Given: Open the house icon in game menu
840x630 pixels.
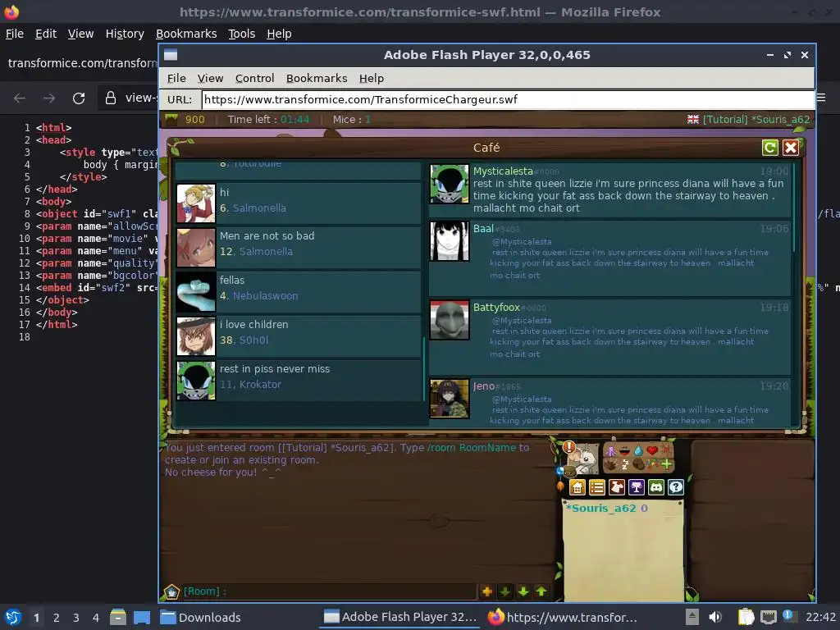Looking at the screenshot, I should point(577,487).
